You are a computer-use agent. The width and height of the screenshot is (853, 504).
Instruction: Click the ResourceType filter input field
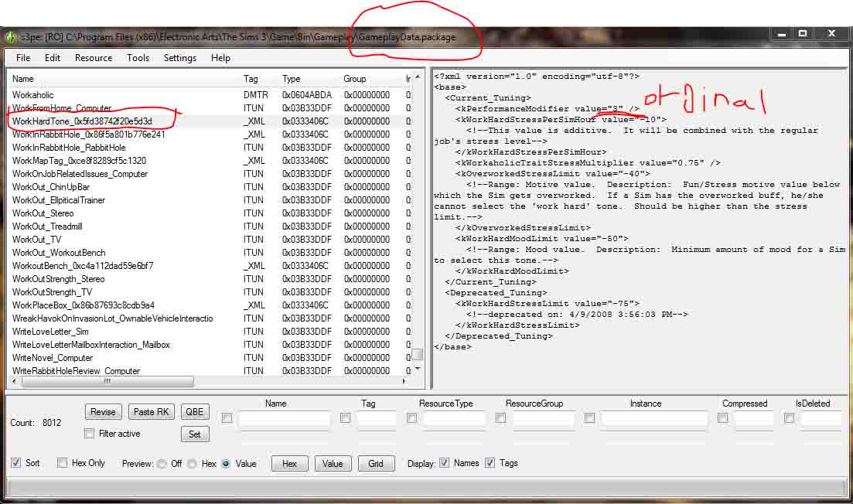click(455, 419)
